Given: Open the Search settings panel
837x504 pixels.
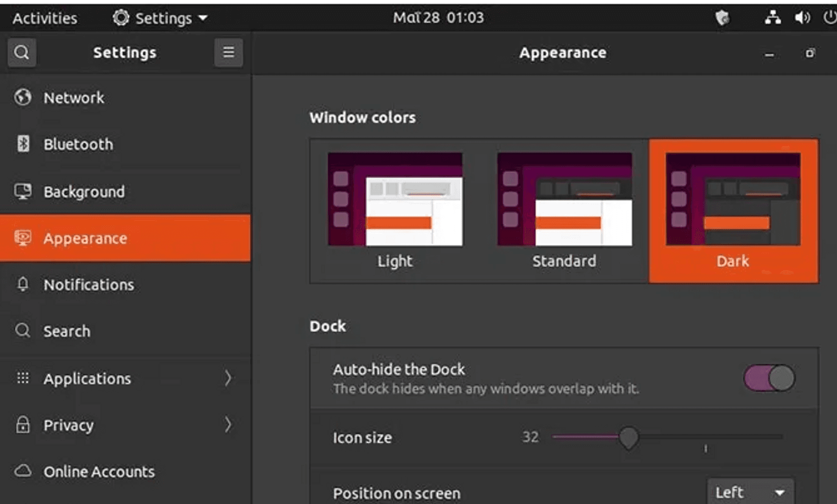Looking at the screenshot, I should [67, 331].
